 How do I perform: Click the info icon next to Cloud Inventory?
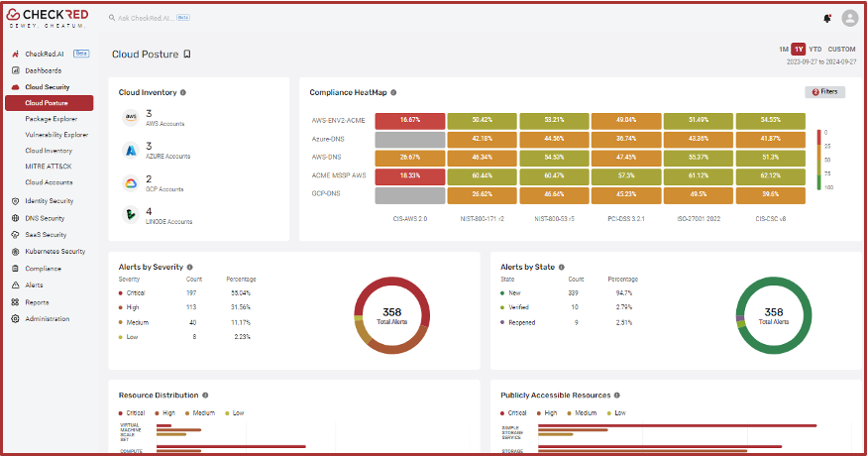pos(183,92)
